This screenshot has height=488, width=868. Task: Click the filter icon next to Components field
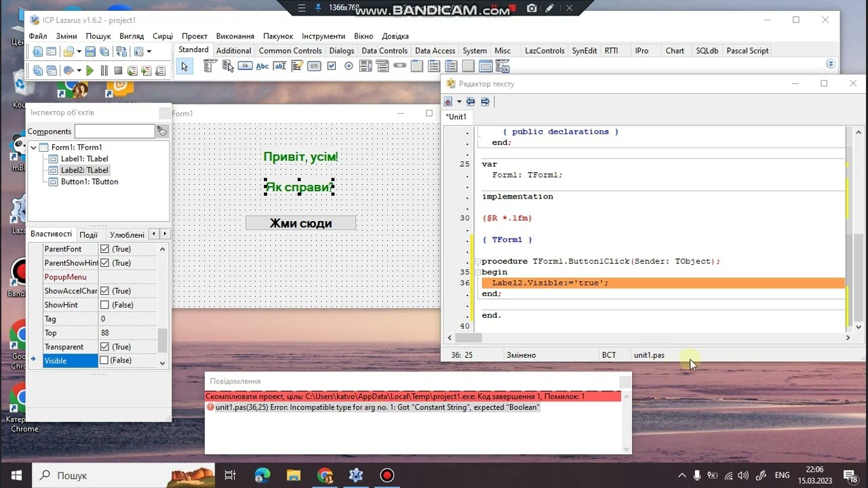[x=163, y=131]
